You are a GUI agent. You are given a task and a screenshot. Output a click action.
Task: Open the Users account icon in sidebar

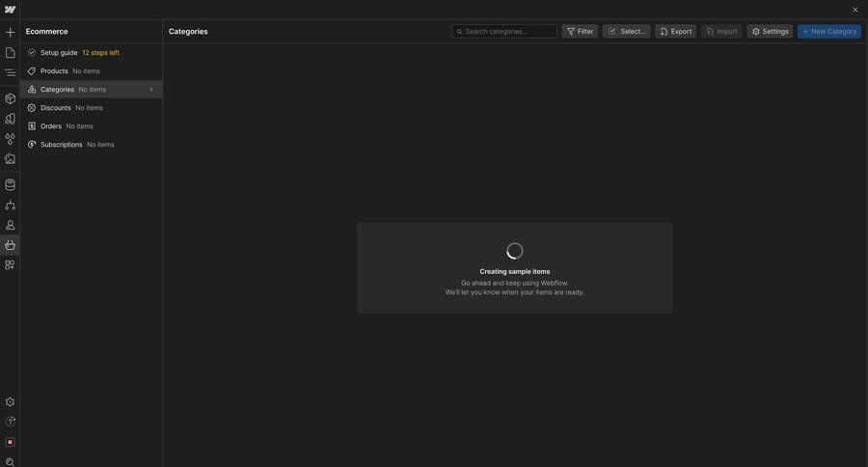(10, 225)
